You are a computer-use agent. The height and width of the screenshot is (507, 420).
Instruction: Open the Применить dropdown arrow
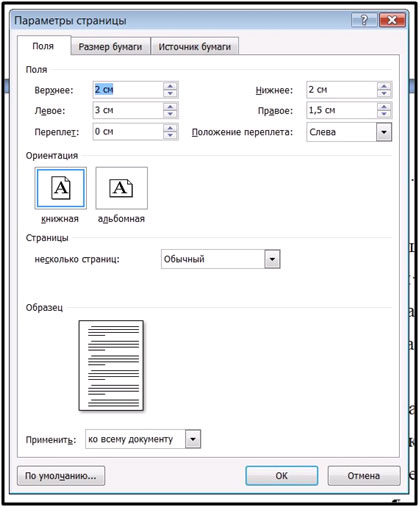[x=193, y=439]
